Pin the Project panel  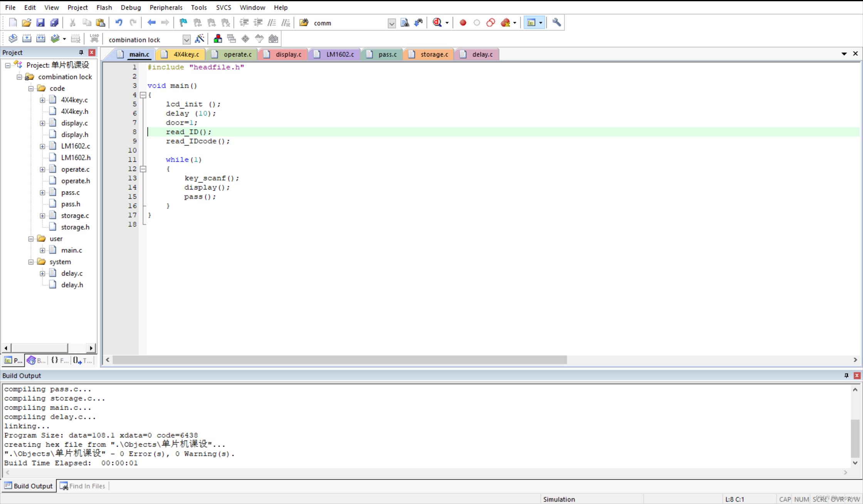coord(81,52)
